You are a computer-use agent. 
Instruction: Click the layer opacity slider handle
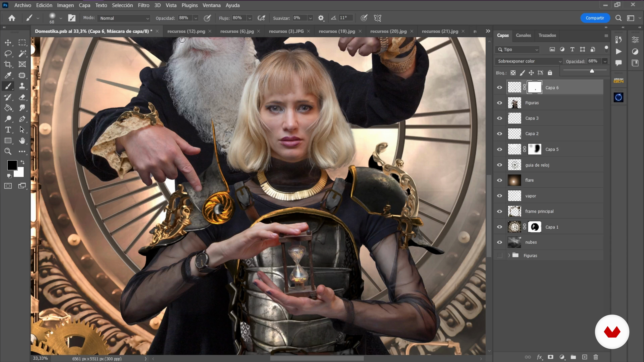pos(592,71)
